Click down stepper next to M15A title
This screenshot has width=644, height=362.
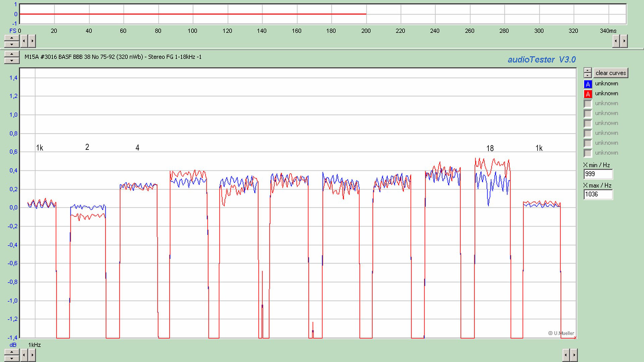tap(12, 60)
